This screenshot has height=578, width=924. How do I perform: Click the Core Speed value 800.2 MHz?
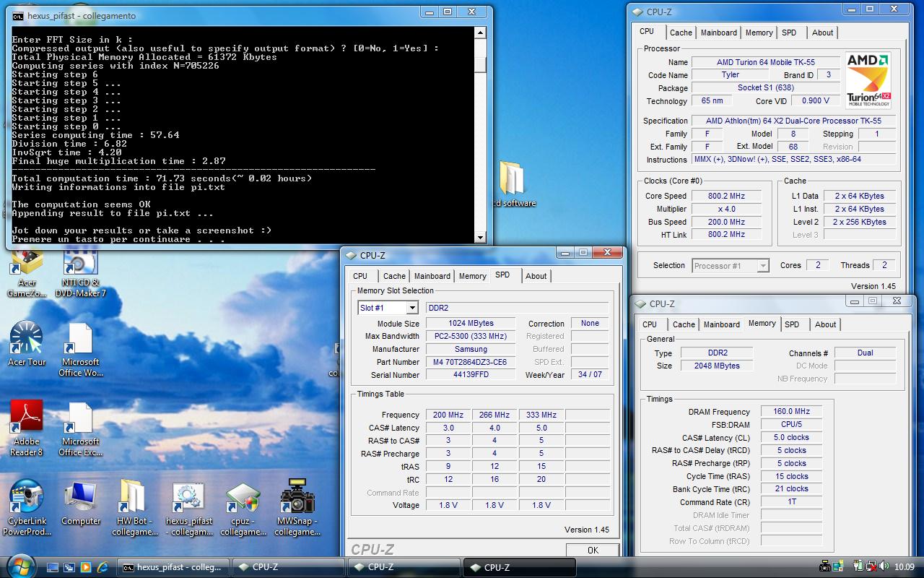726,196
